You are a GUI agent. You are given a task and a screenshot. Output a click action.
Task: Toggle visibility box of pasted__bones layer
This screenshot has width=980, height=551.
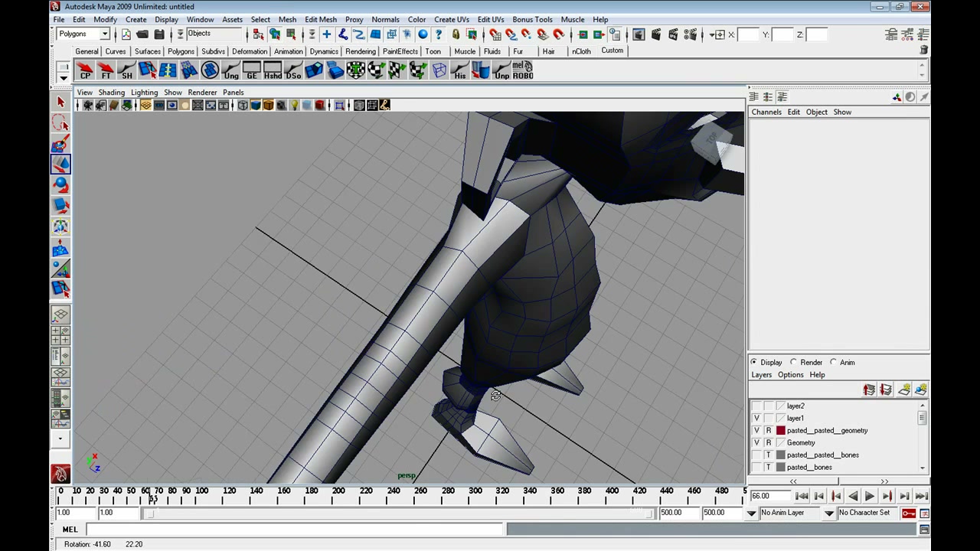click(x=757, y=468)
